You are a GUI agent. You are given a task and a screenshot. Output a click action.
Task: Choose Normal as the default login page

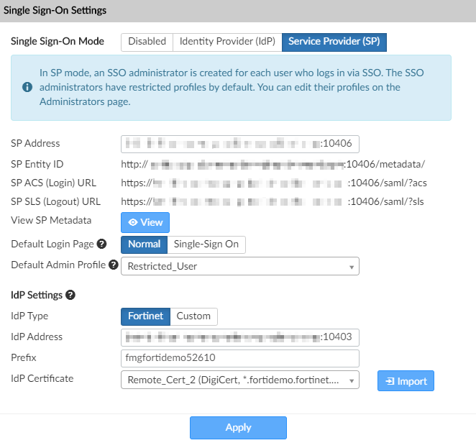click(144, 244)
